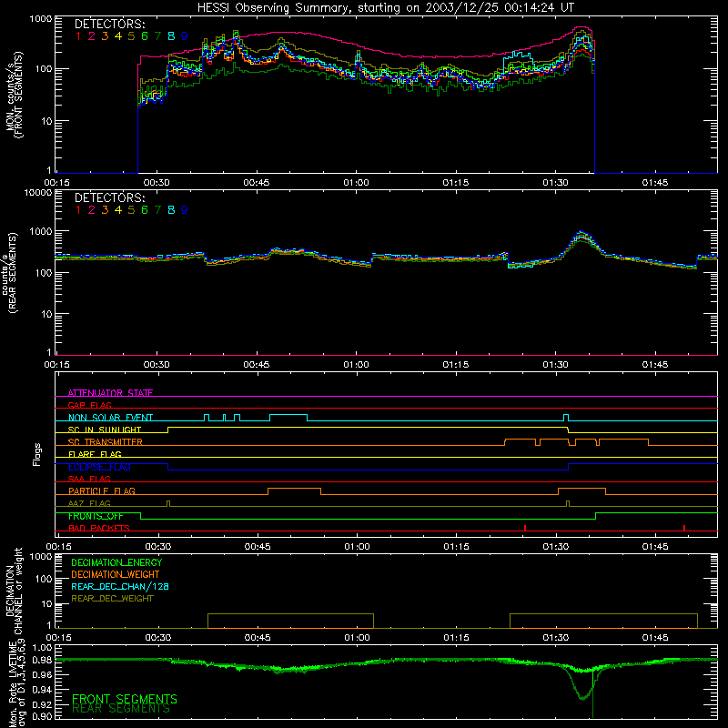Image resolution: width=728 pixels, height=728 pixels.
Task: Click detector 2 legend number in front segments panel
Action: pos(92,35)
